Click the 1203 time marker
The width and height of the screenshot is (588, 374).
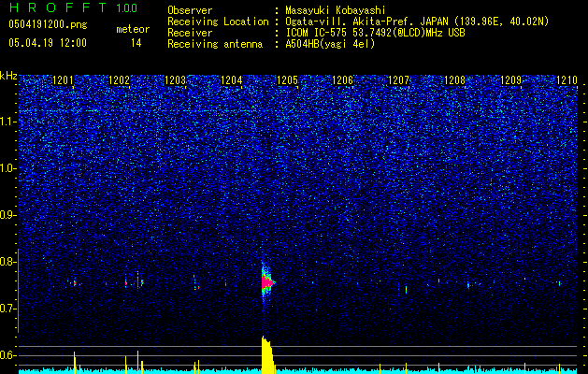pos(175,80)
